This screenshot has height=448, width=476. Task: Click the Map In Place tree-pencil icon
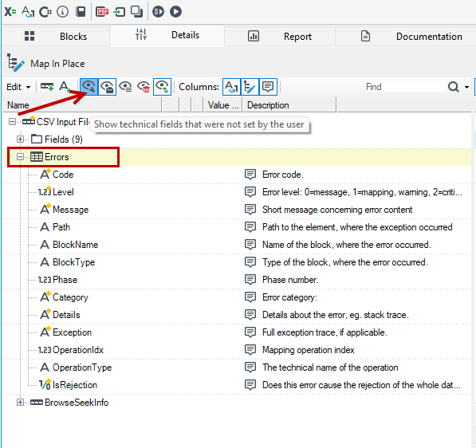tap(15, 63)
